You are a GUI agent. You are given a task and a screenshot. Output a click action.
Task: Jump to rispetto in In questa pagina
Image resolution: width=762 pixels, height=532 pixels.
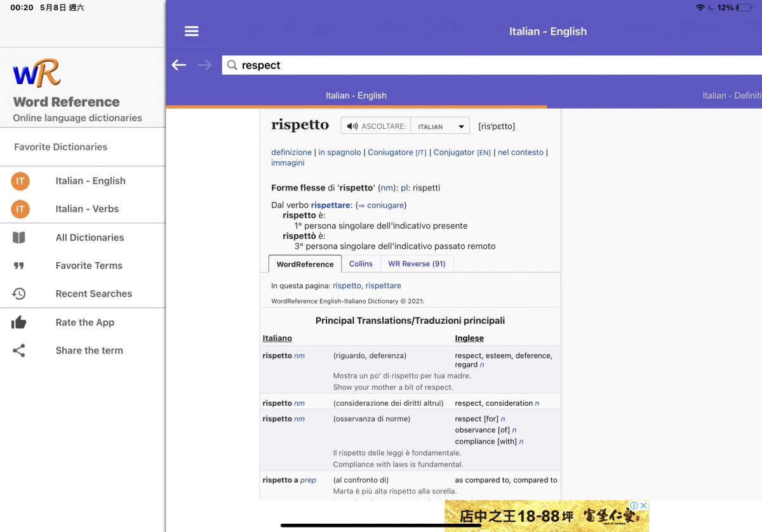pyautogui.click(x=347, y=286)
